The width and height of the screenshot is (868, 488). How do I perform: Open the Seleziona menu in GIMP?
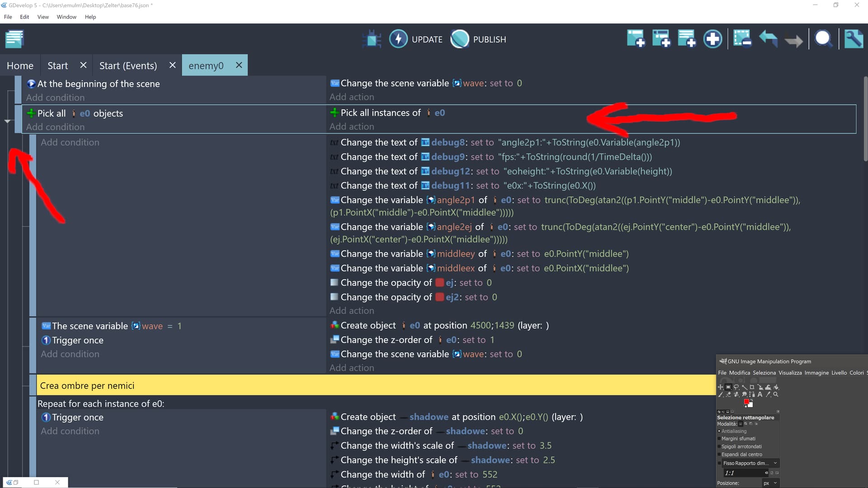[764, 372]
